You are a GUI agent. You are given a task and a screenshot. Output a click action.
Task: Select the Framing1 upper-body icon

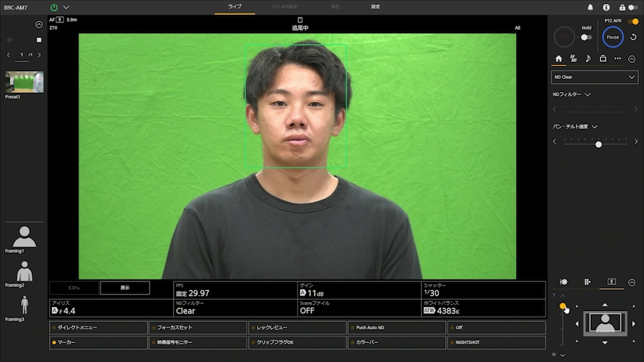point(24,237)
